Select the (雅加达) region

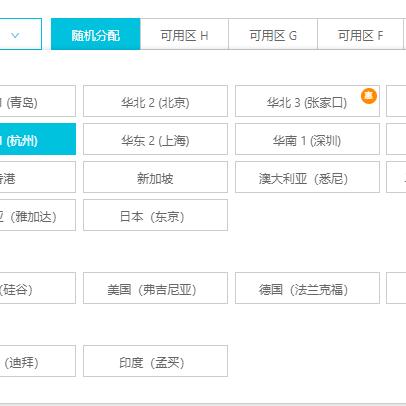click(x=38, y=215)
